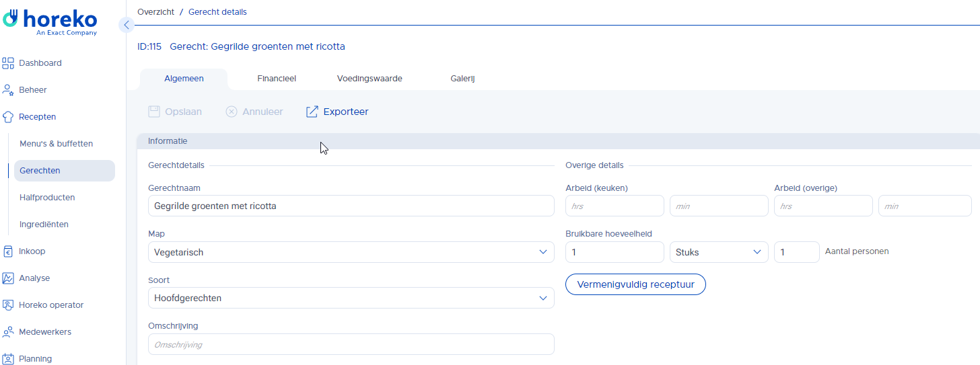
Task: Click the Beheer user-settings icon
Action: [x=8, y=90]
